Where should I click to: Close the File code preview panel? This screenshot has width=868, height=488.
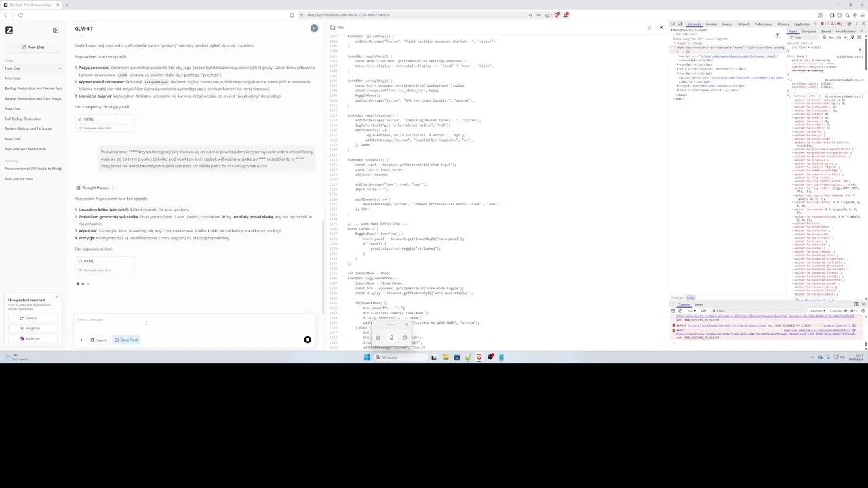pyautogui.click(x=661, y=27)
